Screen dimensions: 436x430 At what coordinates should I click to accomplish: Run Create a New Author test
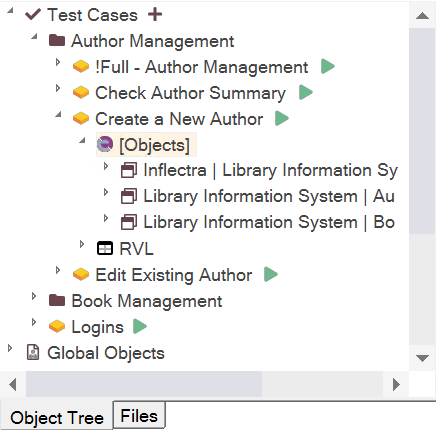[x=282, y=118]
